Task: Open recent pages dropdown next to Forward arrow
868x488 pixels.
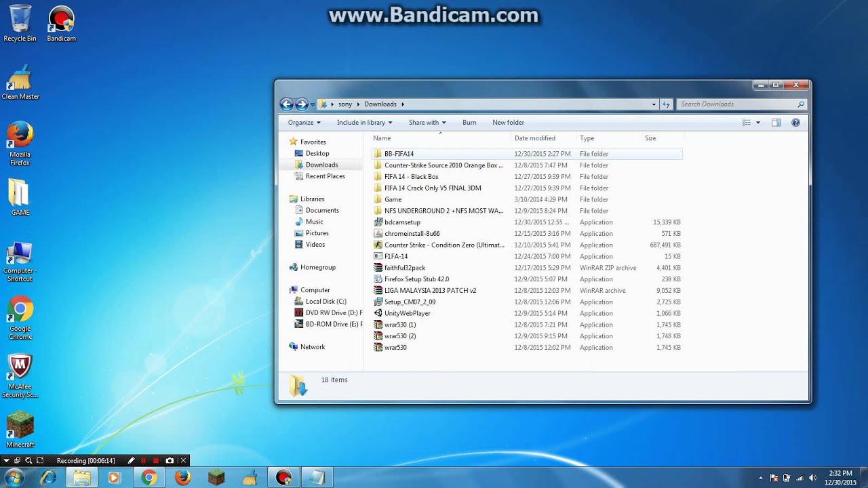Action: 313,105
